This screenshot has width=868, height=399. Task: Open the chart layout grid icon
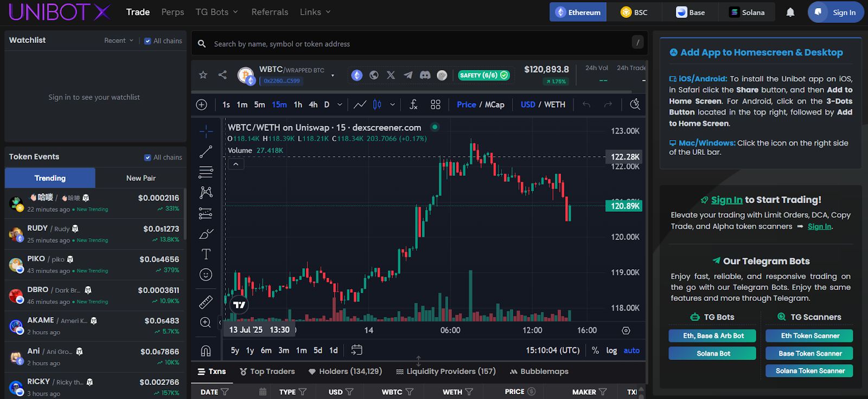pyautogui.click(x=436, y=104)
